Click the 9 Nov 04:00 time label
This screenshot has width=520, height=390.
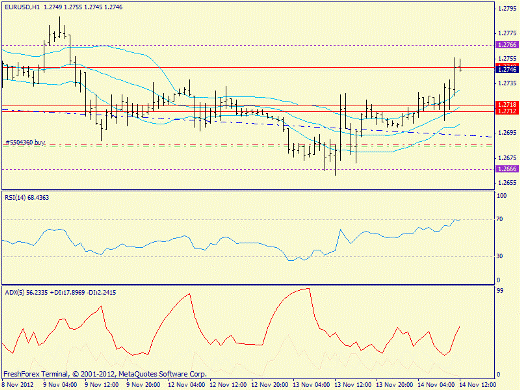[60, 385]
